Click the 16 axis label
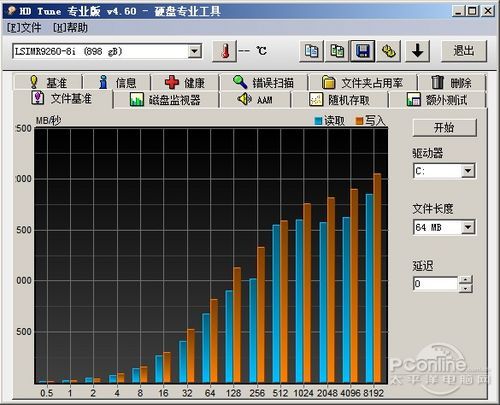Viewport: 500px width, 405px height. tap(163, 393)
